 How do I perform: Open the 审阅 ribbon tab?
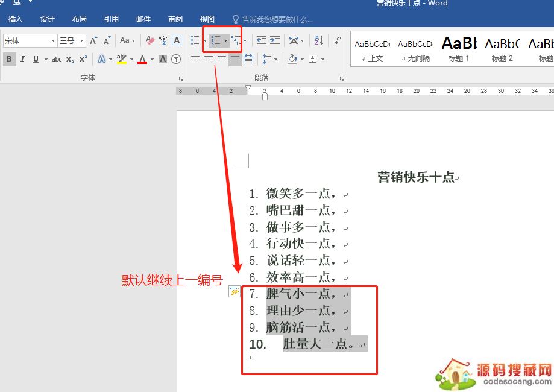click(175, 19)
